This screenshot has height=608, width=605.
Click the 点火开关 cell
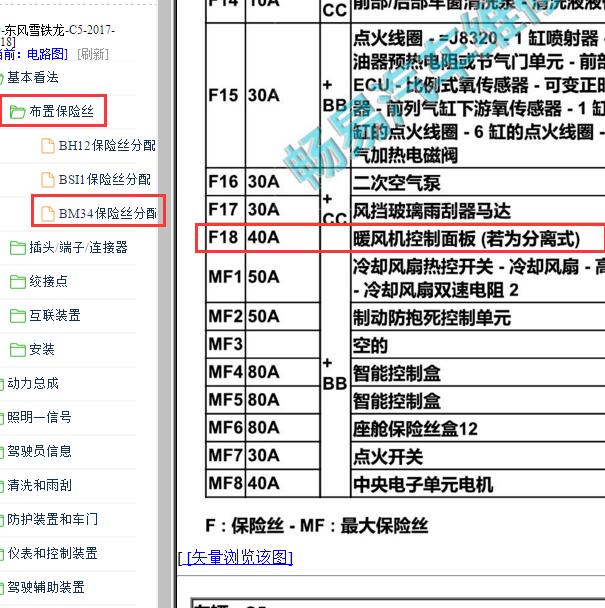[x=478, y=456]
